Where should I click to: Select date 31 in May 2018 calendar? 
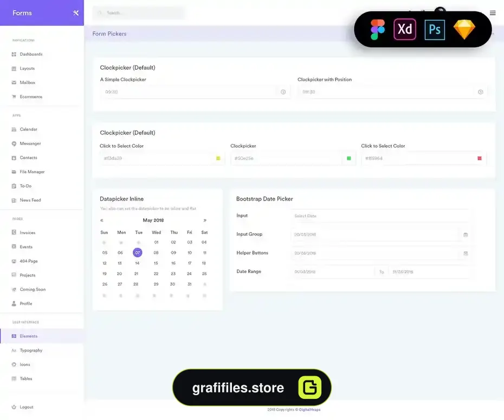tap(190, 284)
